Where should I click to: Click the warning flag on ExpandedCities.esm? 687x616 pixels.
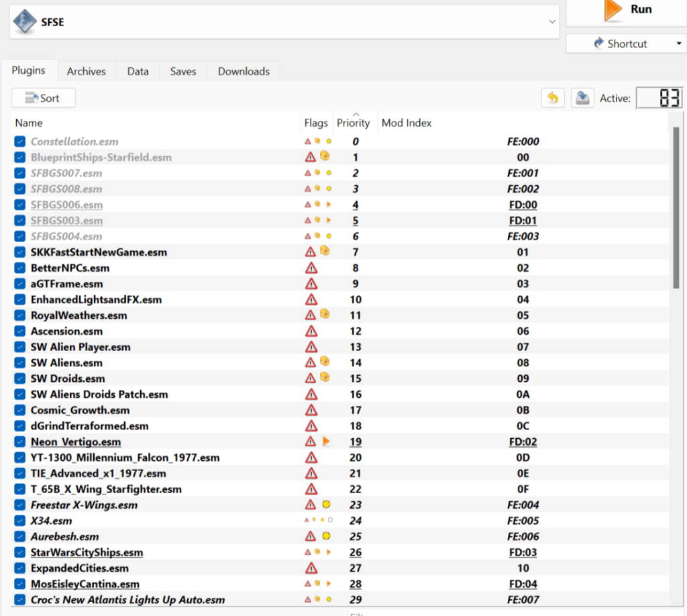pos(311,568)
